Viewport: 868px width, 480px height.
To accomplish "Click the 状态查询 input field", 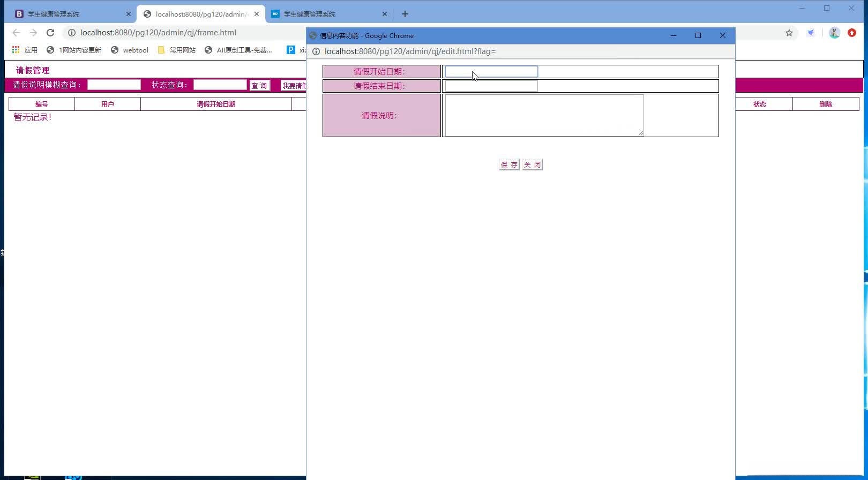I will coord(220,85).
